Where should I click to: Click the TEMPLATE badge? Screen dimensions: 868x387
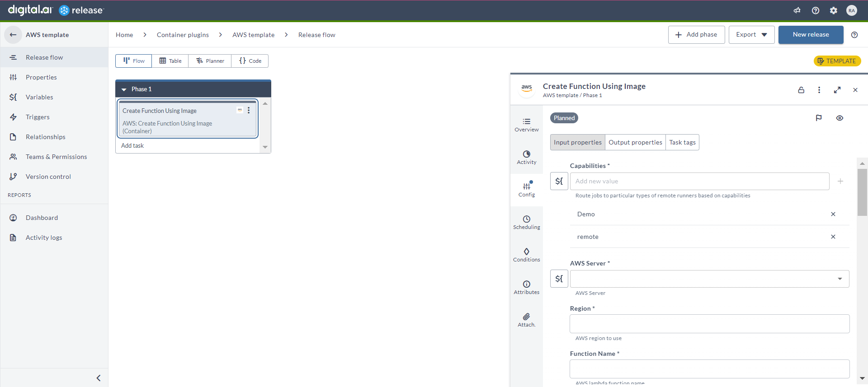(x=837, y=61)
